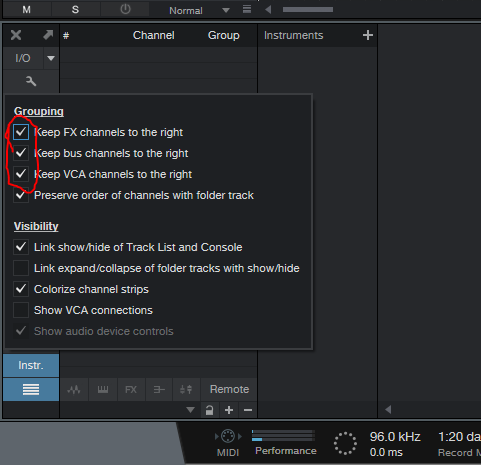Sort by the Channel column header
The width and height of the screenshot is (481, 465).
[153, 35]
